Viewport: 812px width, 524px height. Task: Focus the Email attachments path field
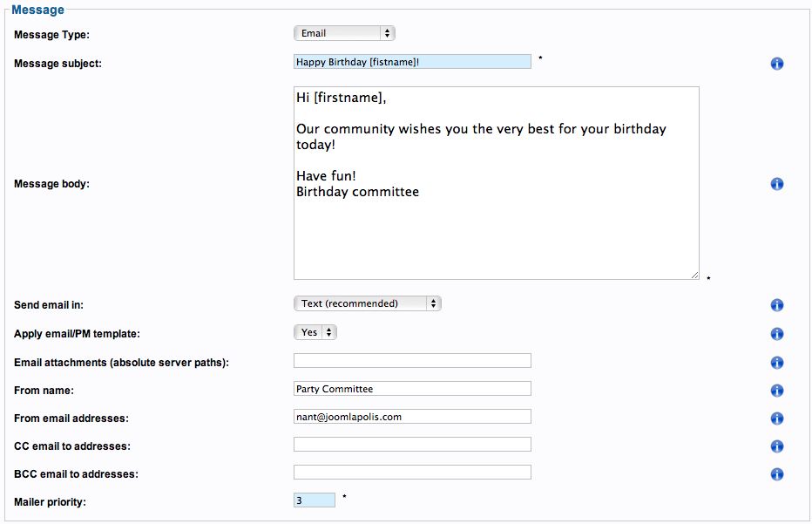pyautogui.click(x=412, y=361)
